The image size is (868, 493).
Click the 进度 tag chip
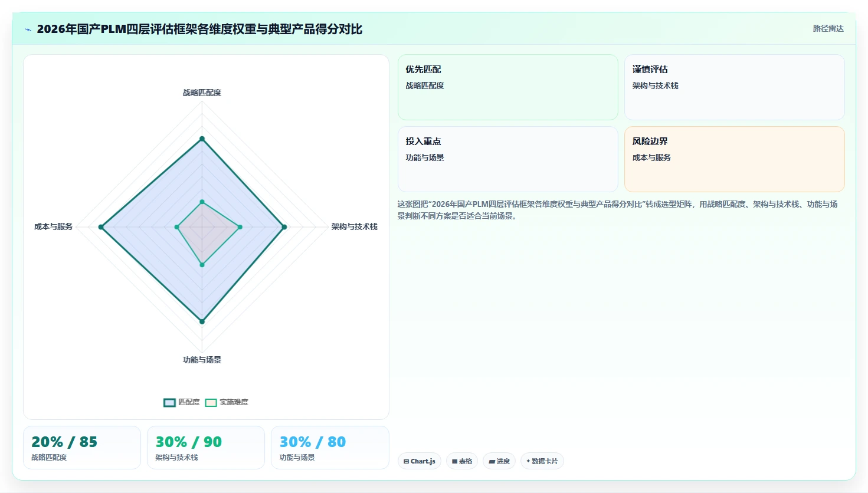[x=499, y=461]
